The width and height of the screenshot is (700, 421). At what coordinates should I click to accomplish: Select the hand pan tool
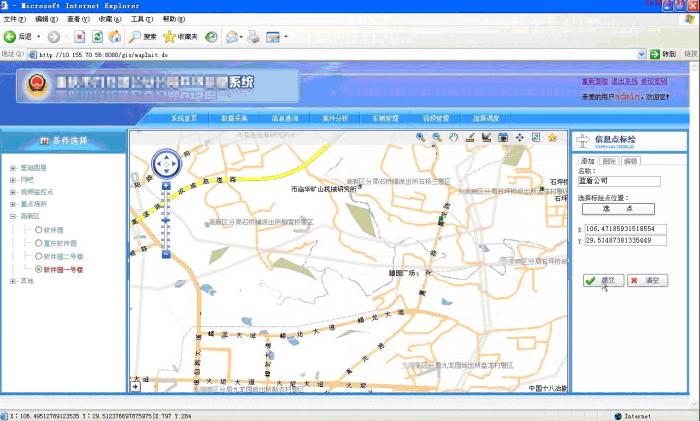tap(453, 137)
